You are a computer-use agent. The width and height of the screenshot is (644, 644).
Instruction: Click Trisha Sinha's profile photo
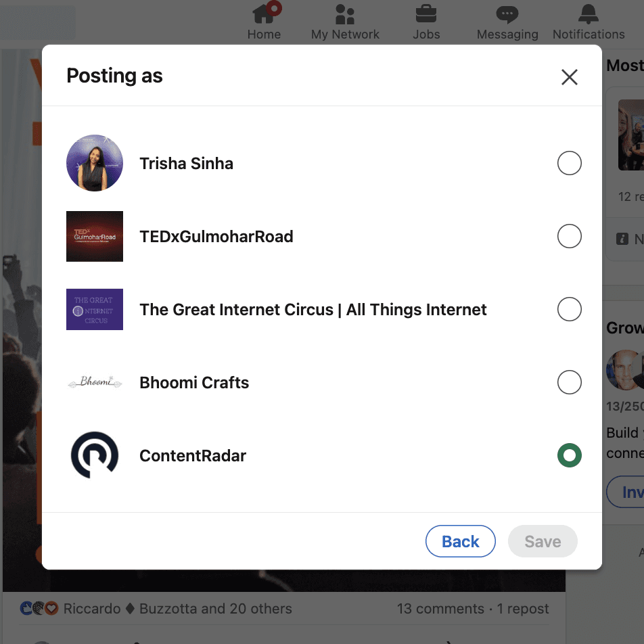pos(95,163)
